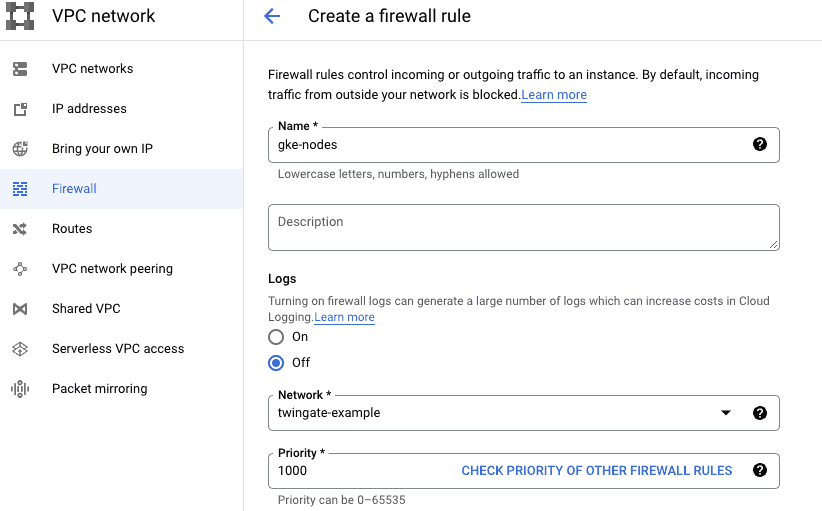The width and height of the screenshot is (822, 511).
Task: Click the back arrow beside Create a firewall rule
Action: [x=271, y=16]
